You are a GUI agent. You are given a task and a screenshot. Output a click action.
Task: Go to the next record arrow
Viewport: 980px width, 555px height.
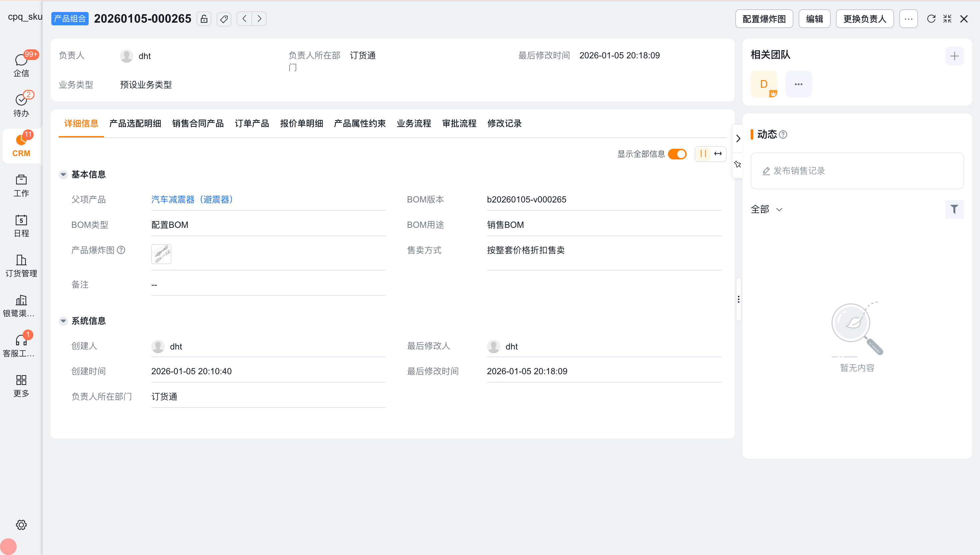259,19
